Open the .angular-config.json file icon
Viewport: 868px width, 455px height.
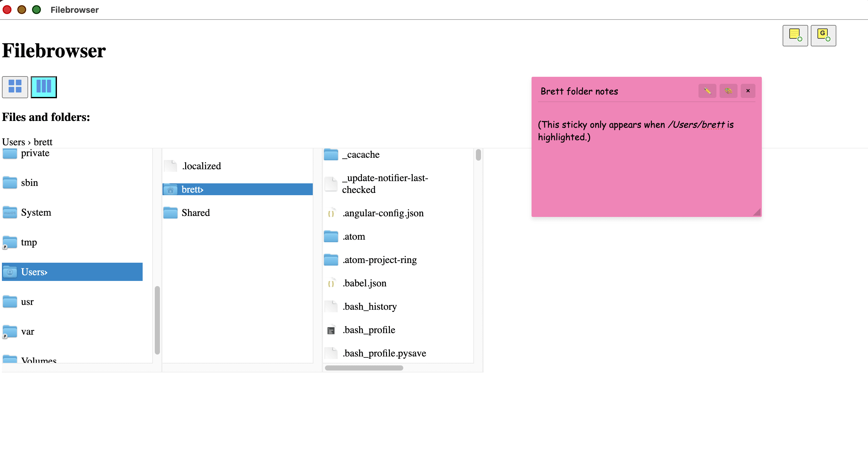[x=331, y=213]
